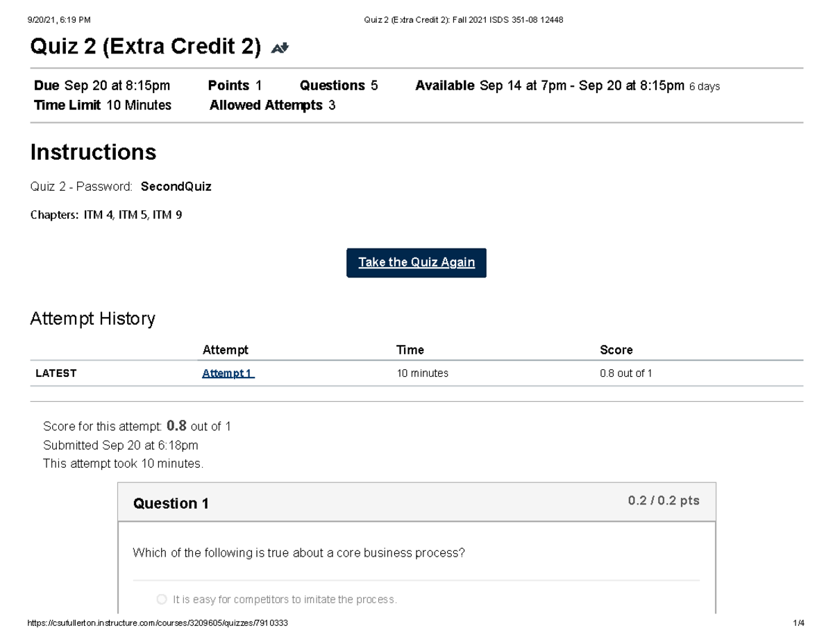Click the assignment score icon beside quiz title
The width and height of the screenshot is (833, 644).
[x=279, y=47]
